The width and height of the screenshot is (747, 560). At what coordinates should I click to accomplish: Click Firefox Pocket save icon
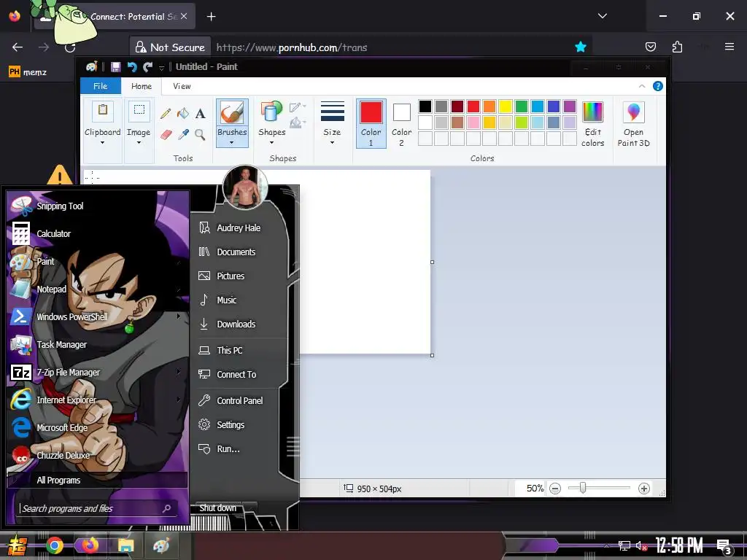click(x=650, y=47)
